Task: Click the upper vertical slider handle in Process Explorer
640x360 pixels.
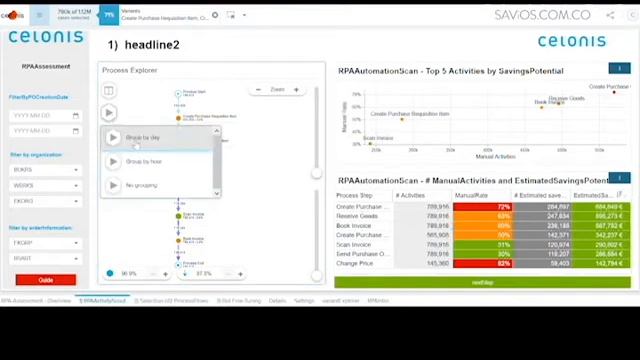Action: 316,173
